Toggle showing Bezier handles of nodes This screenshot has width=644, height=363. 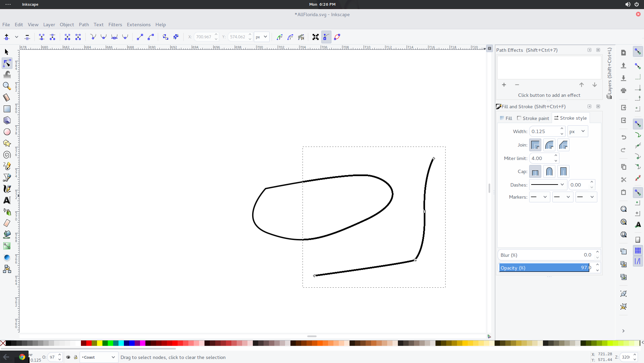click(x=326, y=37)
